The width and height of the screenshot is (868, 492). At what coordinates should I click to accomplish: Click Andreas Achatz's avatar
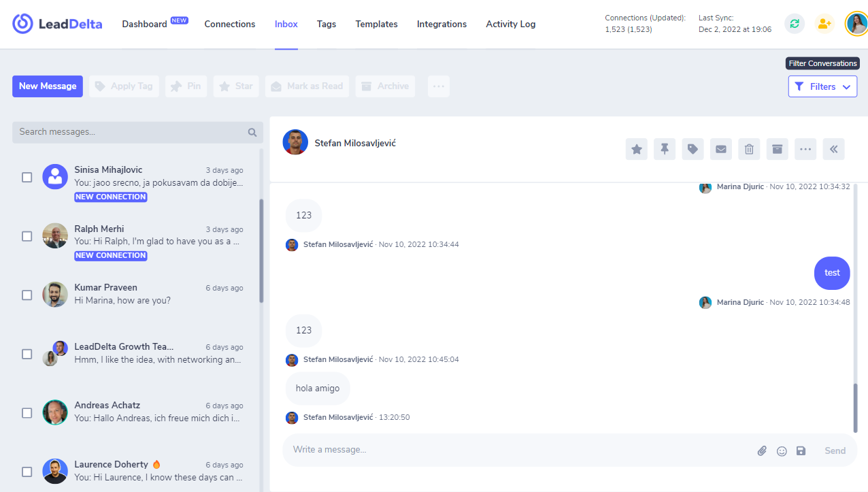(x=55, y=412)
